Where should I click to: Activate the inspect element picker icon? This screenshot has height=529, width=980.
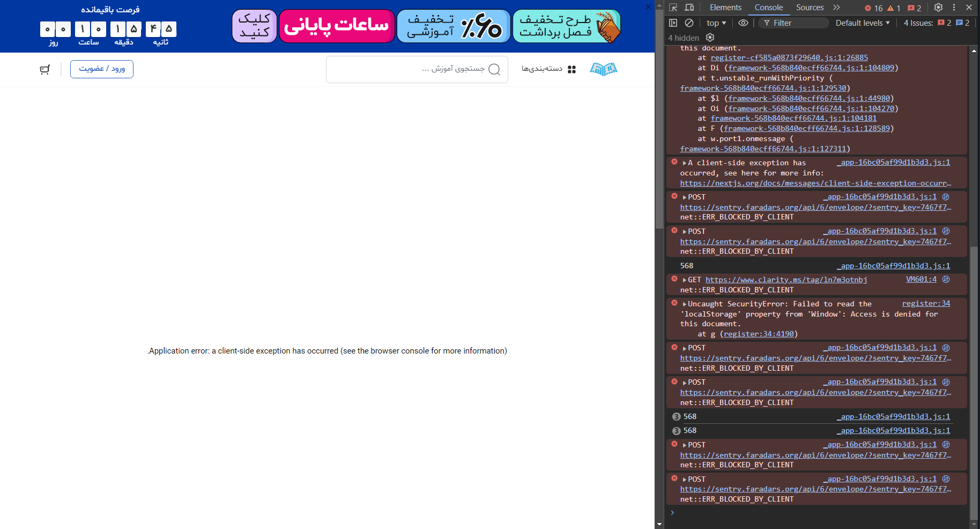pyautogui.click(x=673, y=8)
